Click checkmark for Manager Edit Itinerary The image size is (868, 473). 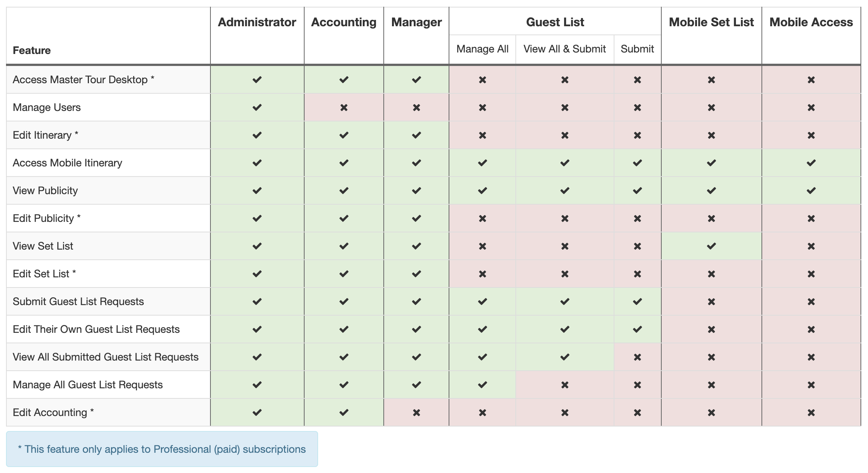click(416, 135)
